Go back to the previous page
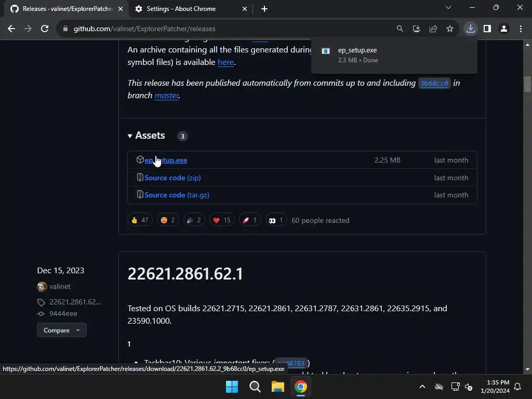This screenshot has height=399, width=532. (x=11, y=29)
